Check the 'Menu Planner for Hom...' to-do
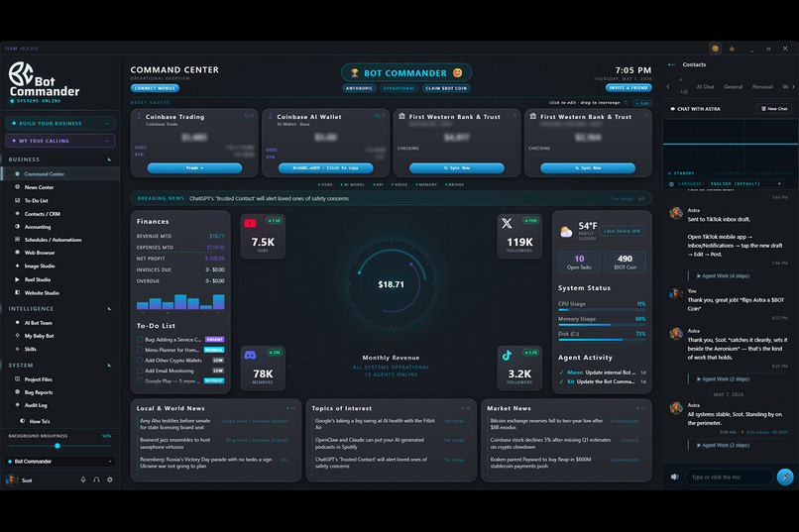 (x=140, y=350)
